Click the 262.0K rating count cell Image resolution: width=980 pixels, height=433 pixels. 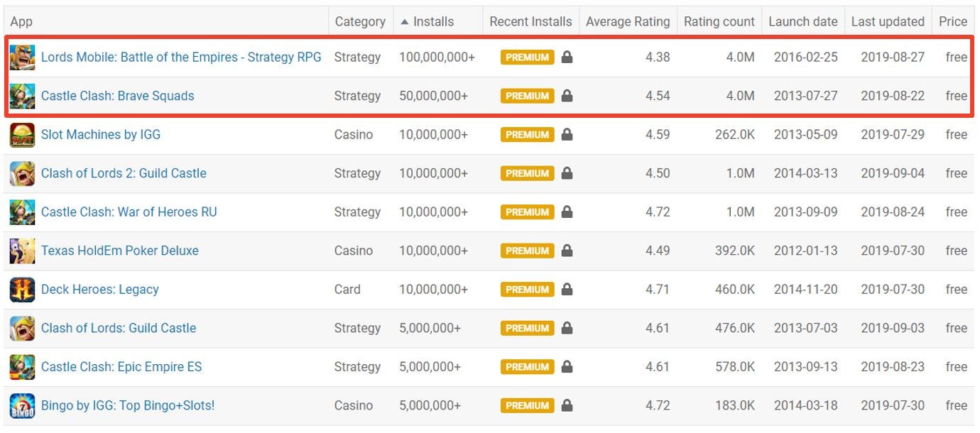735,134
